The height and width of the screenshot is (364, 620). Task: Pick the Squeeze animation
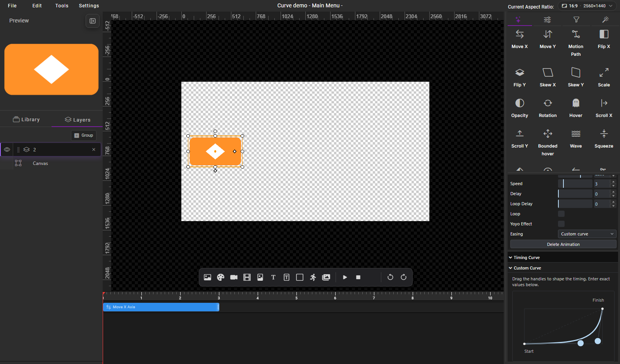pyautogui.click(x=604, y=138)
